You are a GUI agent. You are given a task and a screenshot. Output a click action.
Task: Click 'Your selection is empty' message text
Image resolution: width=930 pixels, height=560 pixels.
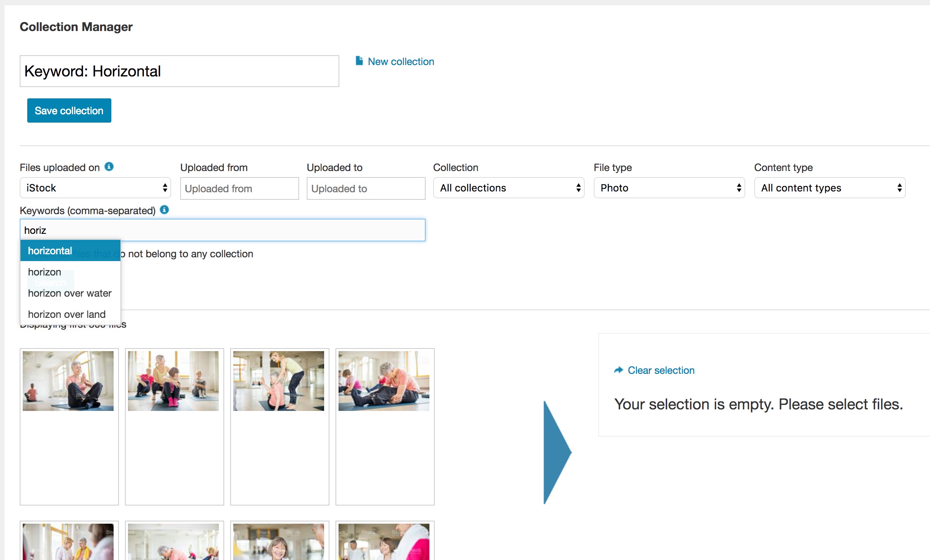(x=758, y=404)
